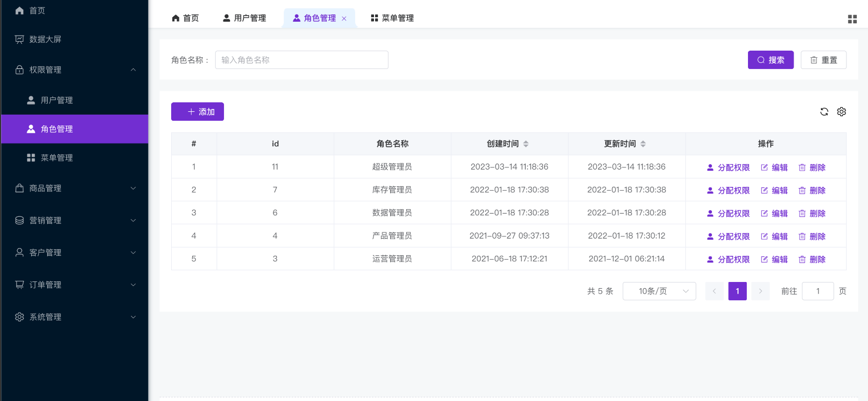Viewport: 868px width, 401px height.
Task: Open 数据大屏 in the sidebar
Action: 74,39
